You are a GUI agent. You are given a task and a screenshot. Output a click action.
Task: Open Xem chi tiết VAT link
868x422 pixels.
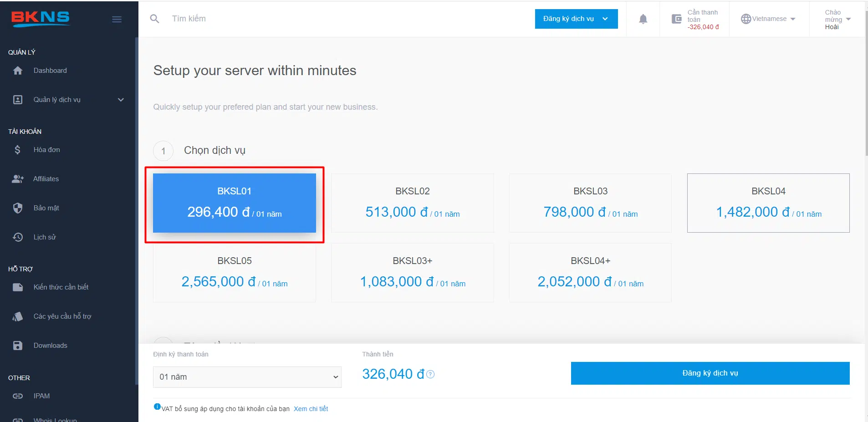(x=311, y=409)
